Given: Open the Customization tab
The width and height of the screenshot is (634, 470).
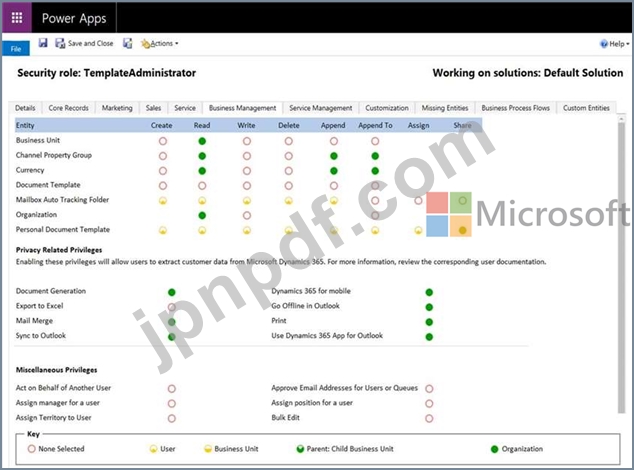Looking at the screenshot, I should point(387,108).
